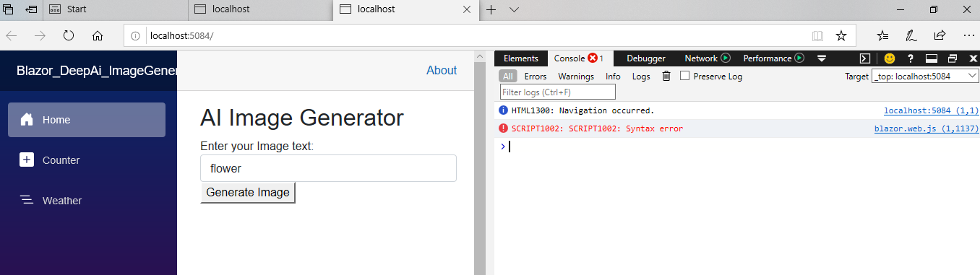This screenshot has height=275, width=980.
Task: Start Performance profiling play icon
Action: pos(799,58)
